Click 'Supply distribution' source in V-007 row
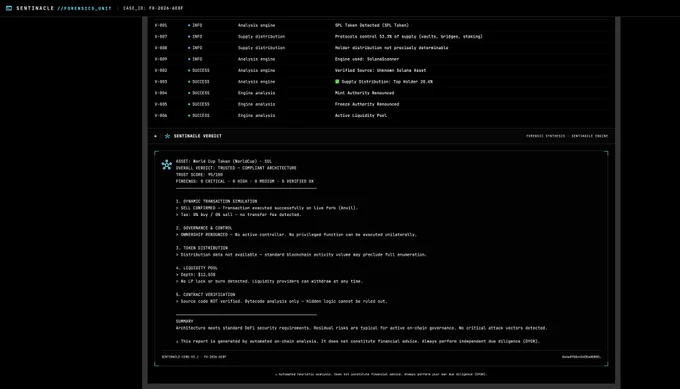The image size is (680, 389). (x=262, y=37)
